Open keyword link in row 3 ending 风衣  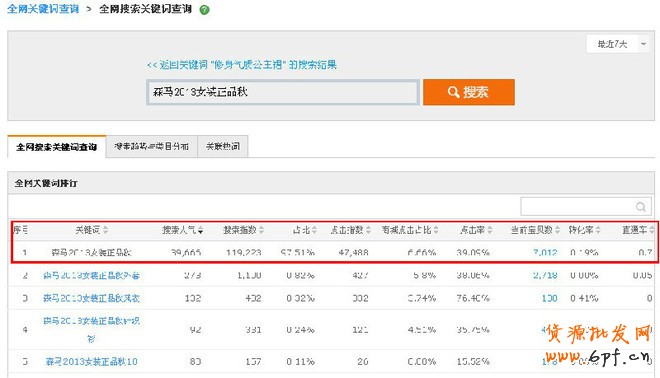(x=91, y=298)
